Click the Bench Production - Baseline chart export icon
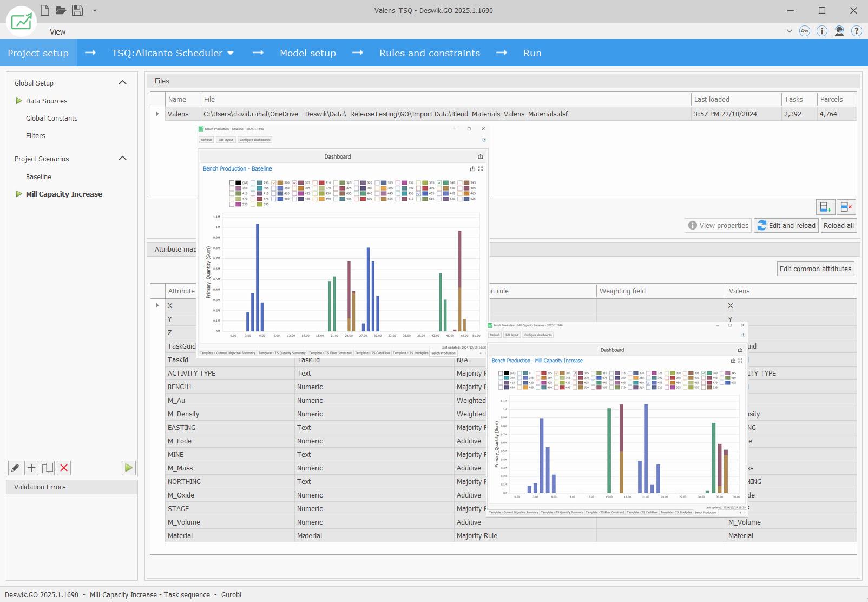The height and width of the screenshot is (602, 868). click(472, 168)
